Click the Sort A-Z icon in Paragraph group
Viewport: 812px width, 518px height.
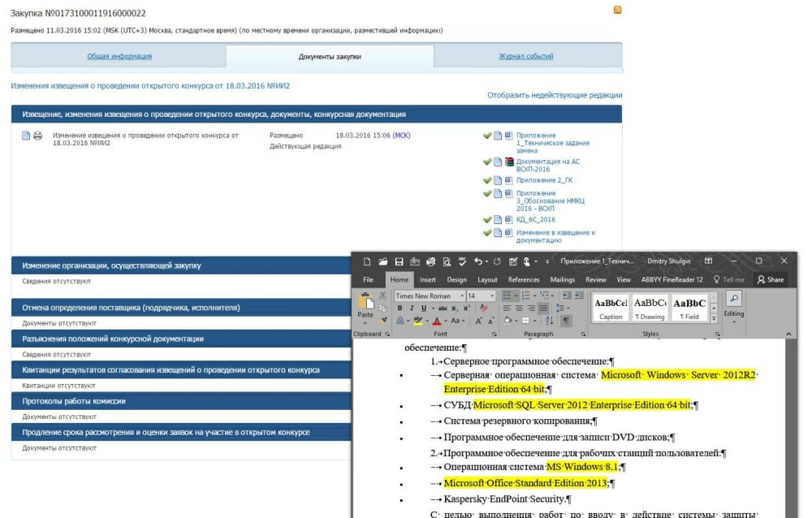click(x=550, y=321)
